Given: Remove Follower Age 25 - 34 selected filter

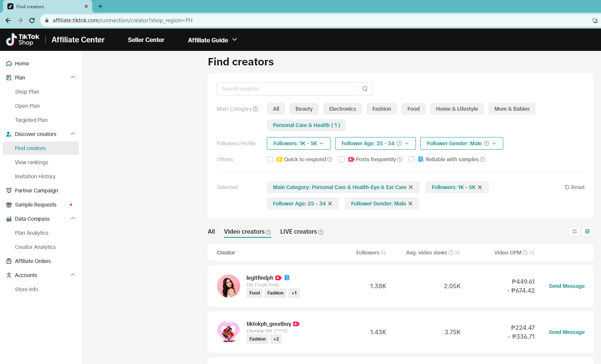Looking at the screenshot, I should [x=330, y=204].
